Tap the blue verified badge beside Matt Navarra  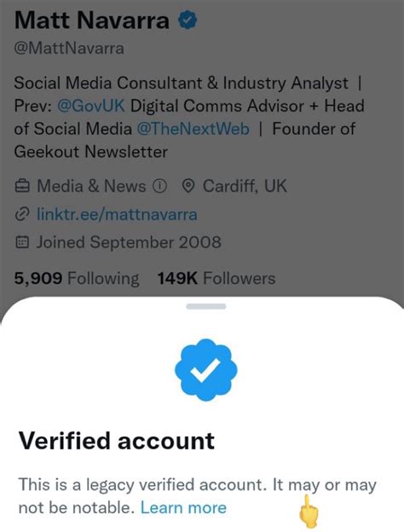pos(188,20)
